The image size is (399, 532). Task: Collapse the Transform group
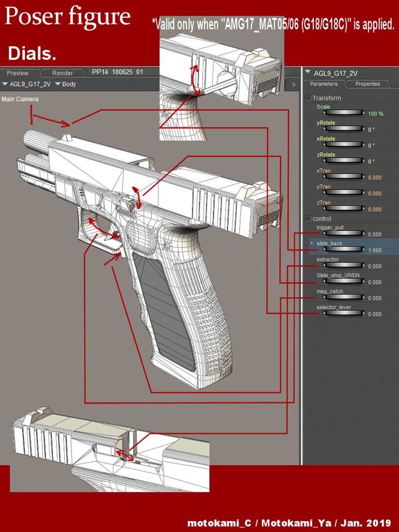(x=308, y=98)
